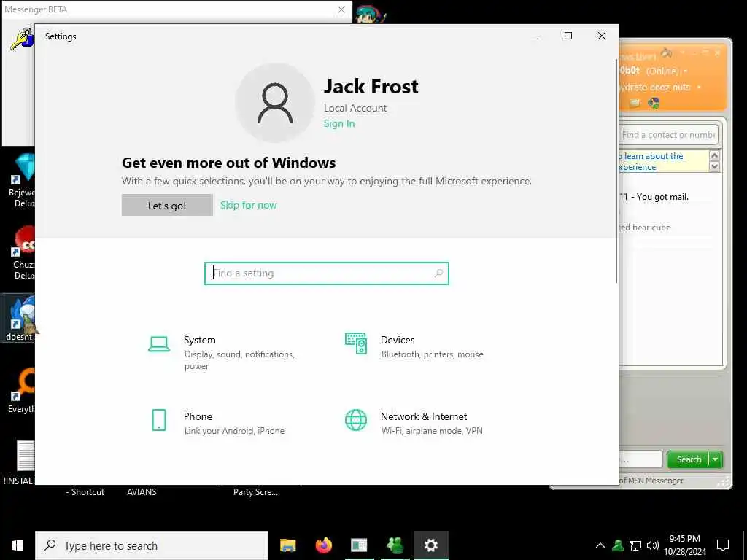Open the System settings category
Image resolution: width=747 pixels, height=560 pixels.
(x=222, y=351)
